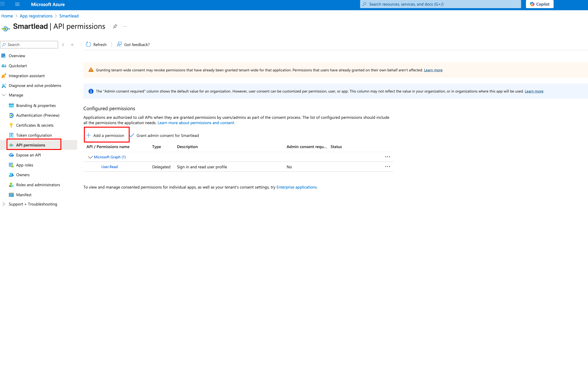
Task: Open the hamburger portal menu
Action: [x=17, y=4]
